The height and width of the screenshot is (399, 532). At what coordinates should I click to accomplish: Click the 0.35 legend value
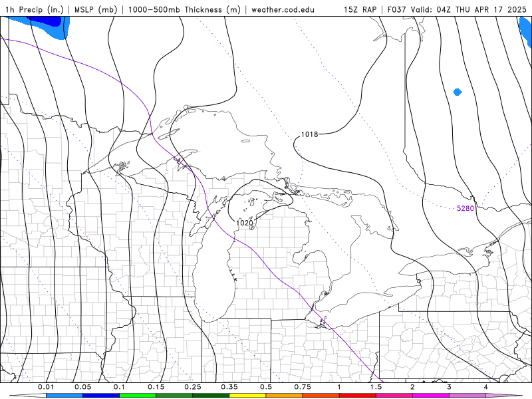[229, 387]
